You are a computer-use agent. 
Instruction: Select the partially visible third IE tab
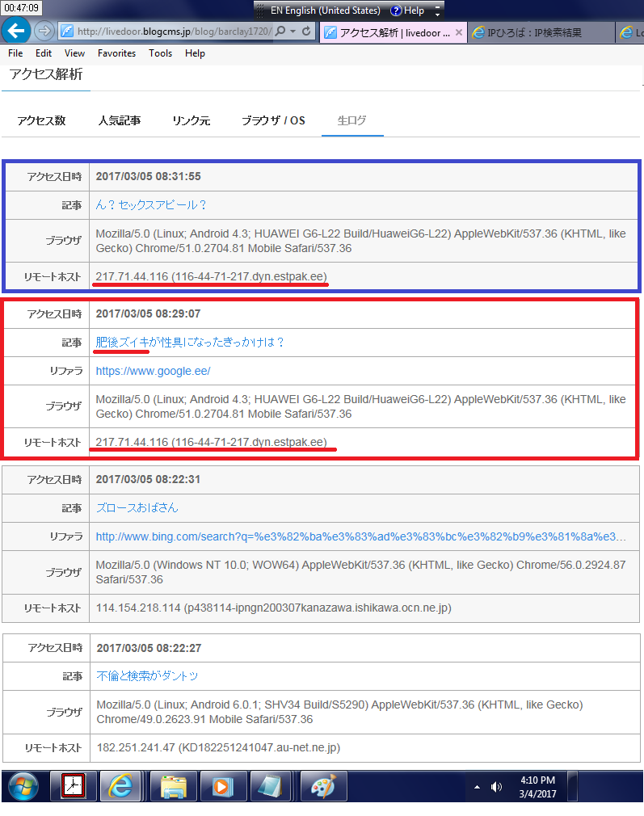click(x=630, y=33)
